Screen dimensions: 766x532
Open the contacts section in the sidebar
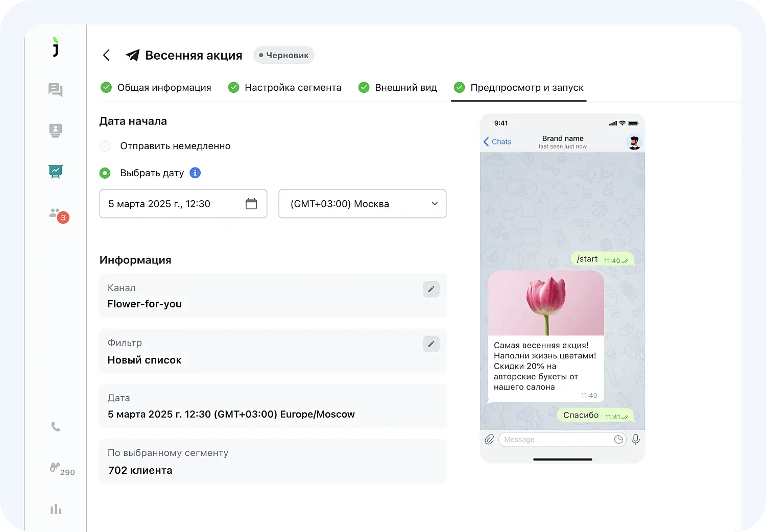(x=55, y=130)
